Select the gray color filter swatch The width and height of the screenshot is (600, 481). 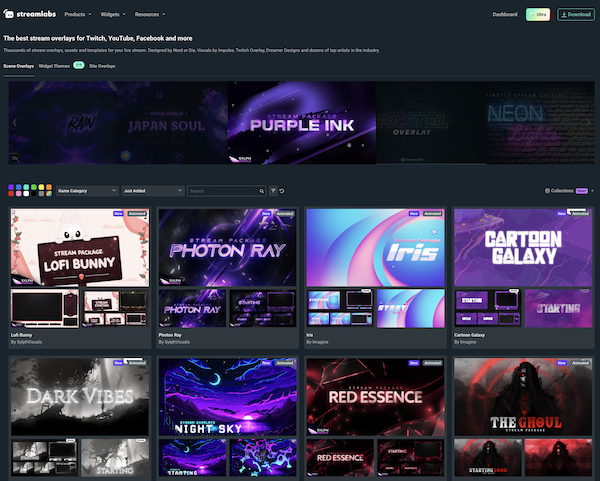click(x=41, y=194)
